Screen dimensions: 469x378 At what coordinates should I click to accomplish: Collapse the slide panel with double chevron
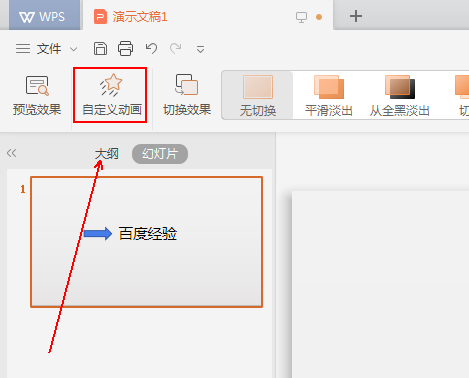pyautogui.click(x=11, y=153)
